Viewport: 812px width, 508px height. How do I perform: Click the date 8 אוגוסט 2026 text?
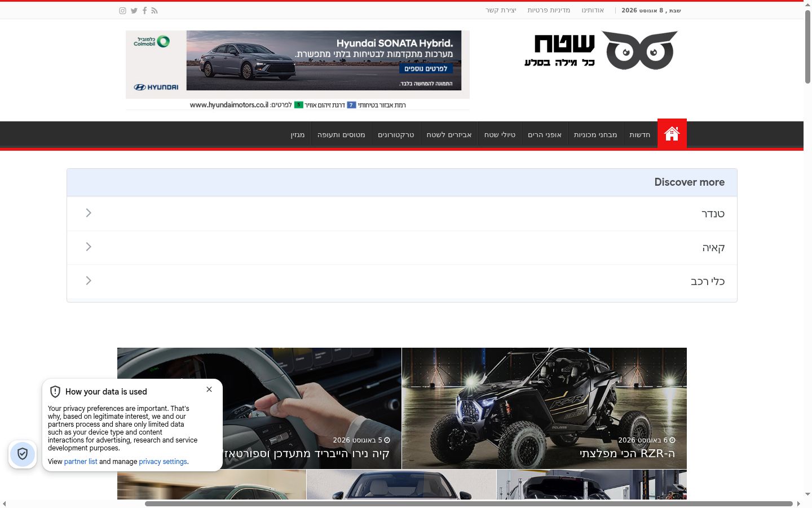[651, 10]
